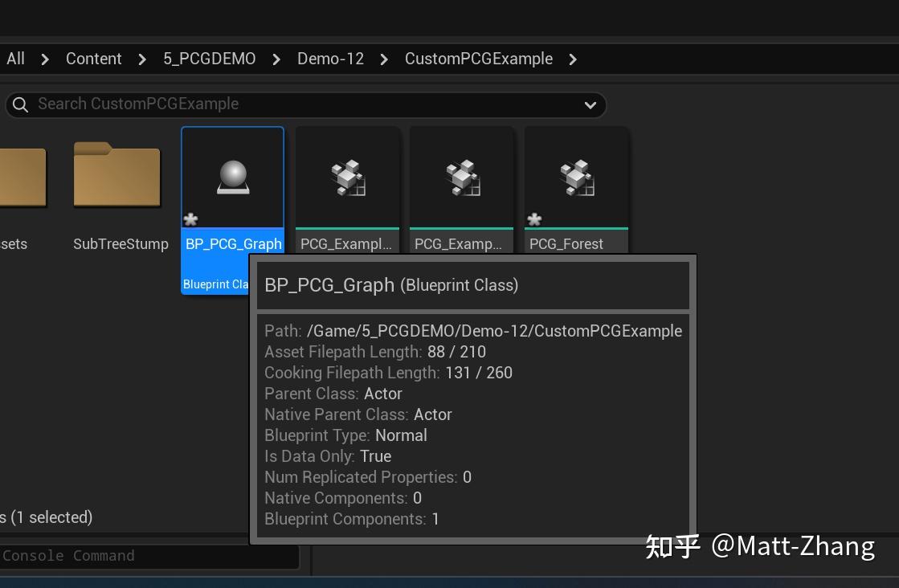Select the second PCG_Examp graph asset
This screenshot has width=899, height=588.
pos(461,177)
